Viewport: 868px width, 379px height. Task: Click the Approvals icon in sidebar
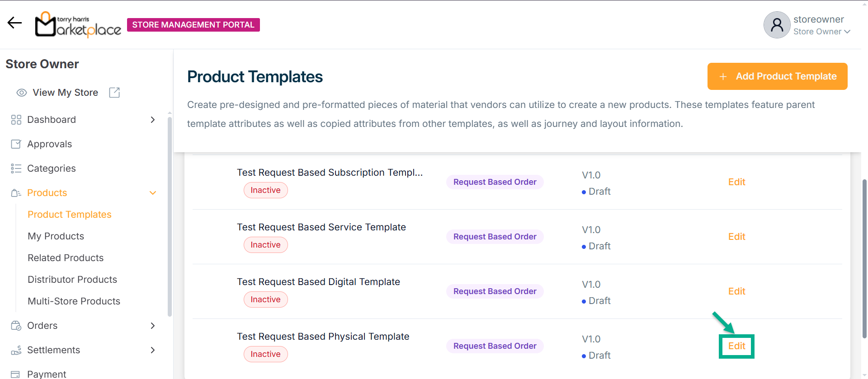point(16,144)
